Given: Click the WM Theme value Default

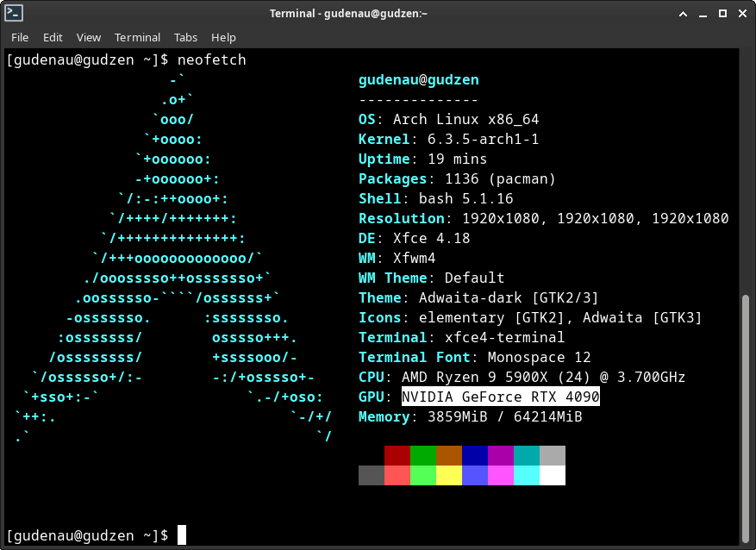Looking at the screenshot, I should [x=474, y=278].
